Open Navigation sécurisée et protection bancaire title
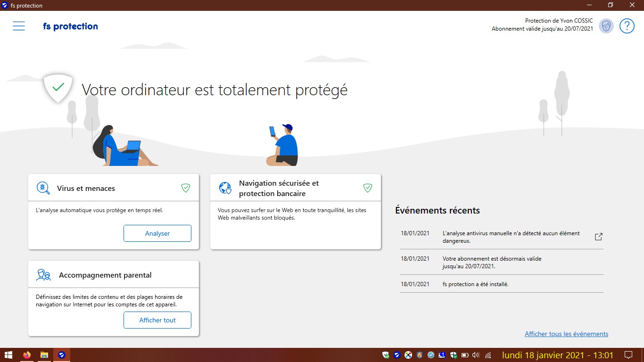The width and height of the screenshot is (644, 362). (x=279, y=188)
